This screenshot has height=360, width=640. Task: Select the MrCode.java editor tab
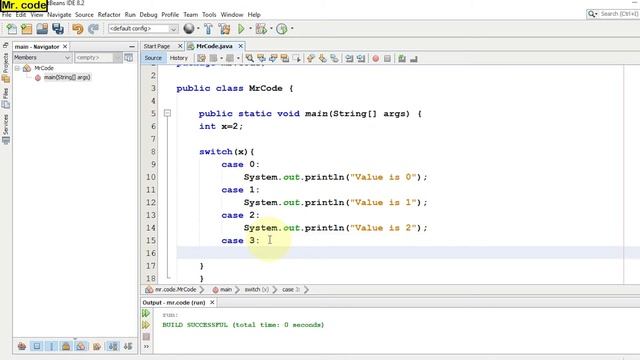214,46
